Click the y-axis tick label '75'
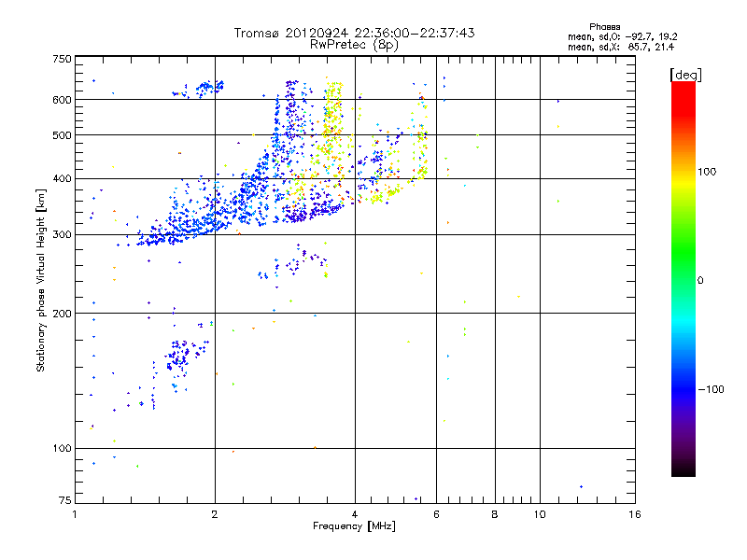Viewport: 747px width, 560px height. [65, 500]
